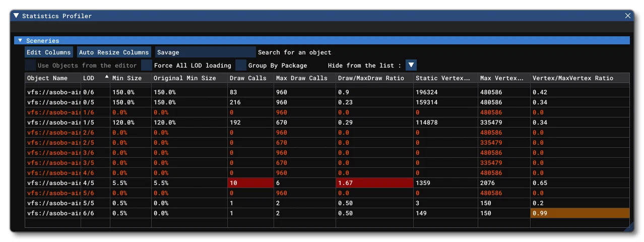Sort by the Object Name column header
644x242 pixels.
click(x=53, y=78)
